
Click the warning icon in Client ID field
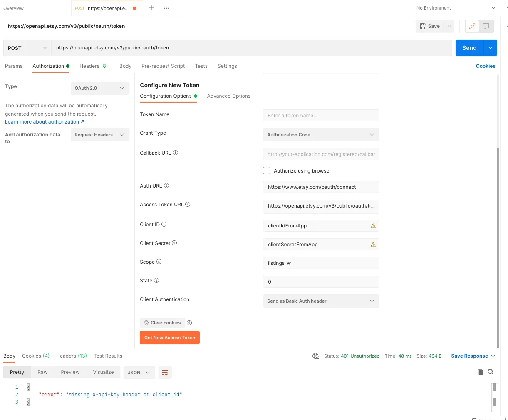[x=373, y=226]
